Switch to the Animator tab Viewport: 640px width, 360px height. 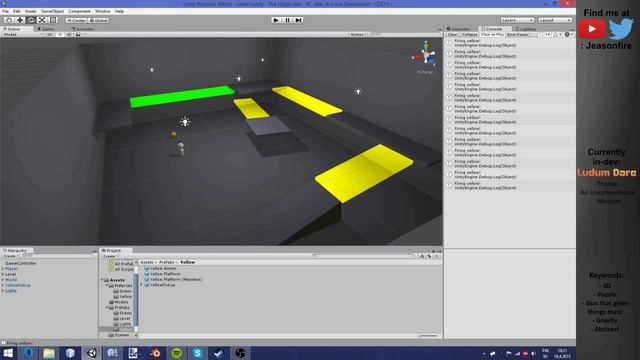click(x=83, y=29)
